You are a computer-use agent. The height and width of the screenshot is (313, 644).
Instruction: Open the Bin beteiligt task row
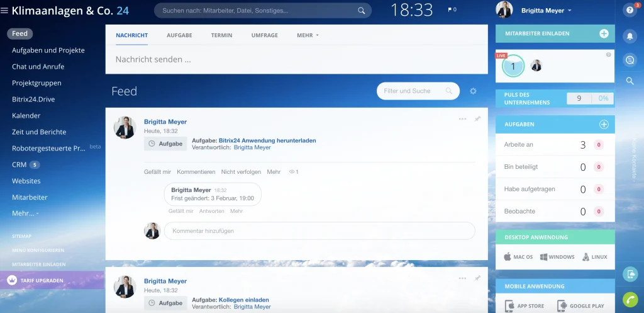(555, 167)
